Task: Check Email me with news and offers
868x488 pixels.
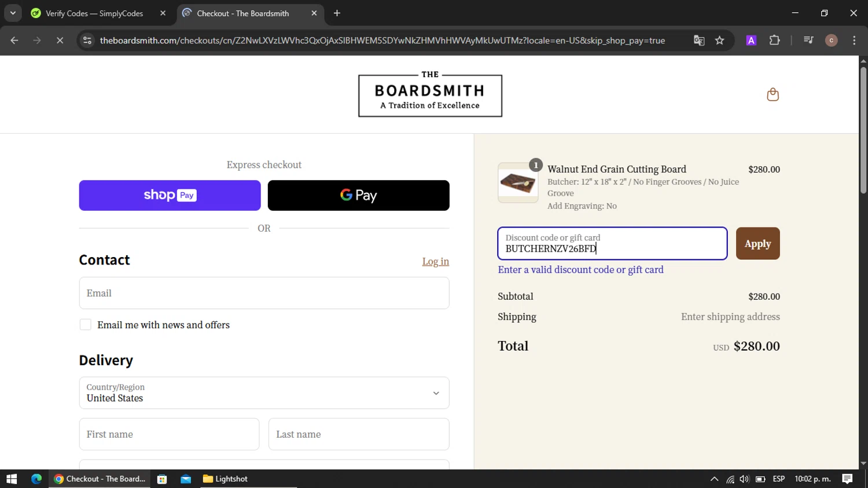Action: [86, 325]
